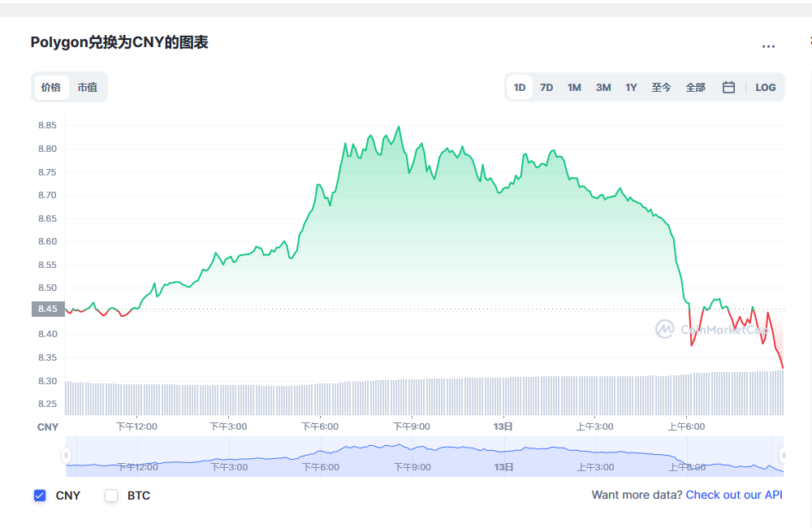812x528 pixels.
Task: Switch to the 价格 price tab
Action: 51,87
